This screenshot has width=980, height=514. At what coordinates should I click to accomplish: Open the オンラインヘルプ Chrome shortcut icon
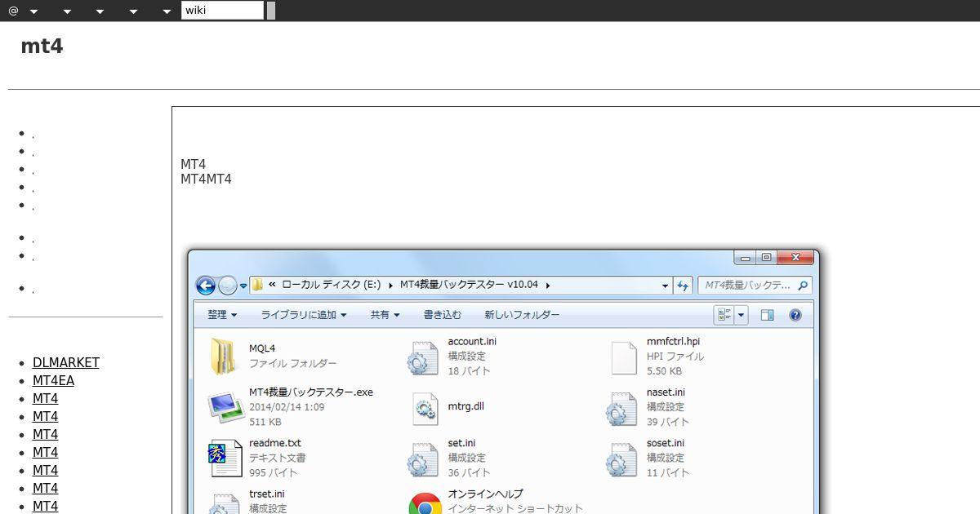point(425,504)
